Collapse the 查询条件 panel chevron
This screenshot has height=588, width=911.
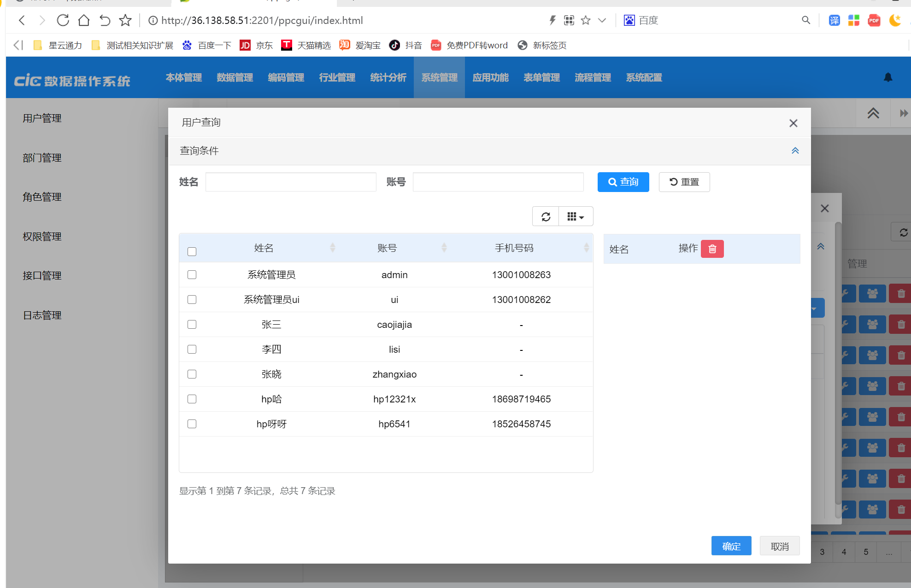[x=795, y=151]
